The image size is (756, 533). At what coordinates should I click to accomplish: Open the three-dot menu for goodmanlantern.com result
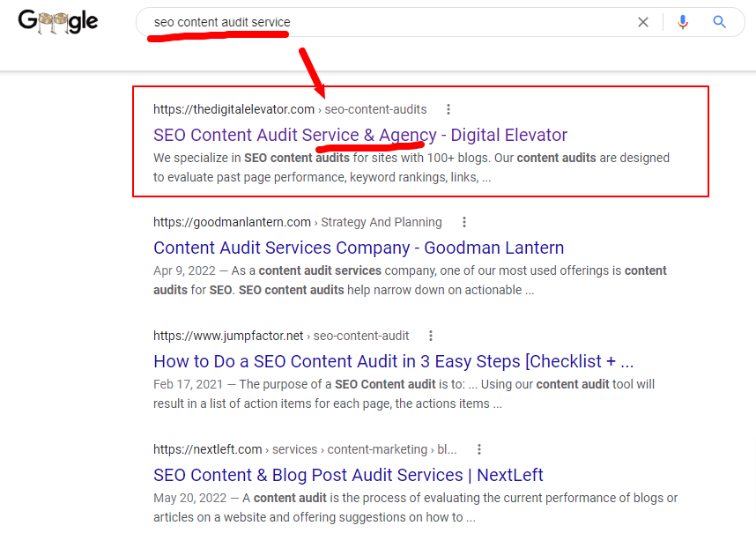coord(464,222)
